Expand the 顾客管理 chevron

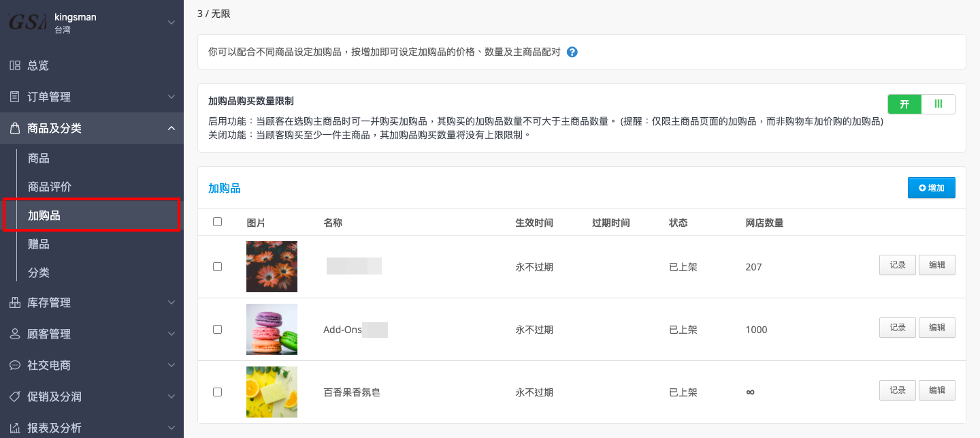coord(171,334)
